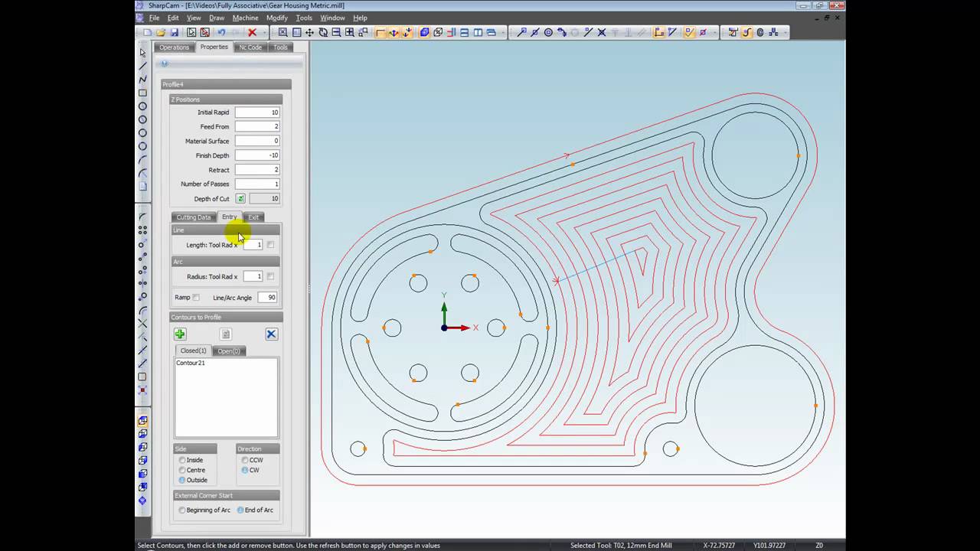Viewport: 980px width, 551px height.
Task: Open the Draw menu
Action: [217, 18]
